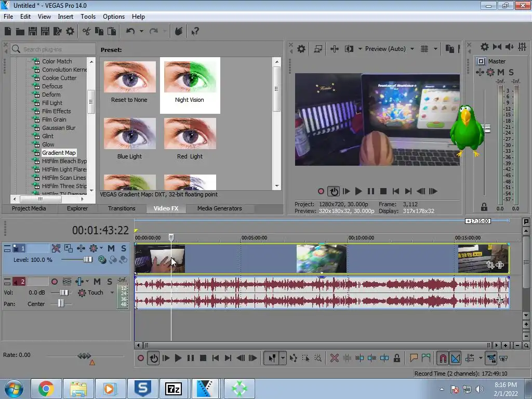The image size is (532, 399).
Task: Open a project using the folder icon
Action: 20,32
